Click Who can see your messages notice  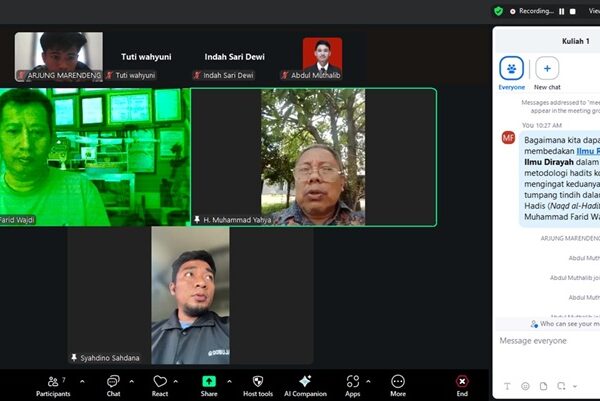click(565, 324)
